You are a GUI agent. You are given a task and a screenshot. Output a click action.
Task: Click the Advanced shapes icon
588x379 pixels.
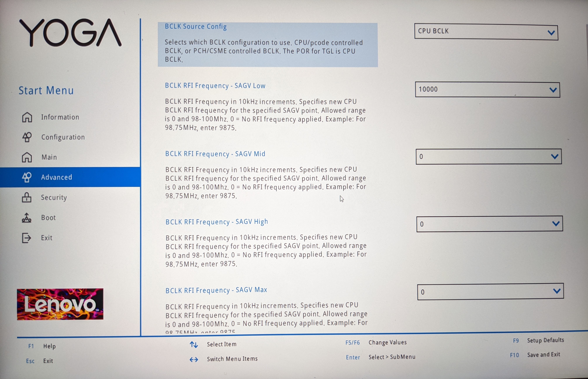[27, 177]
